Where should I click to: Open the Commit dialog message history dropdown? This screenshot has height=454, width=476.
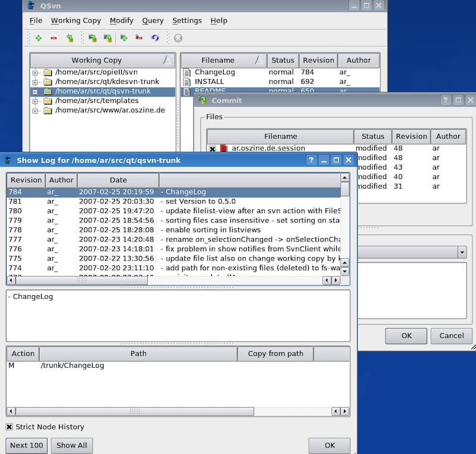click(x=462, y=252)
